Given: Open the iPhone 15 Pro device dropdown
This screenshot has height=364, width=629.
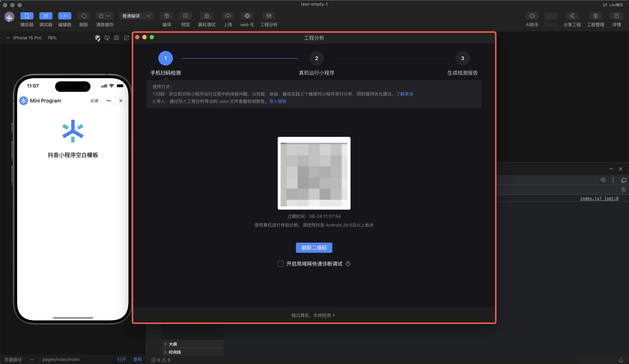Looking at the screenshot, I should (x=24, y=38).
